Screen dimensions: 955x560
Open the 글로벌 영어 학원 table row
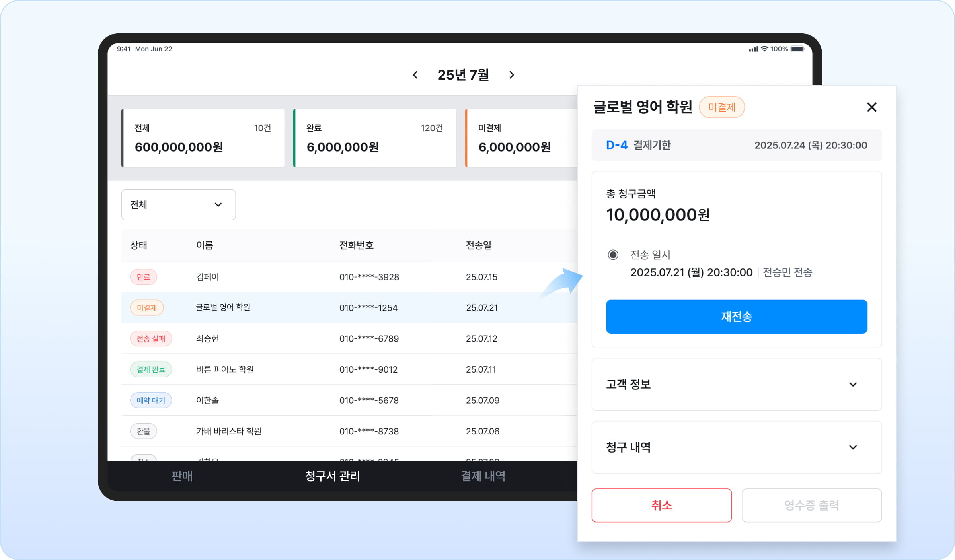(349, 307)
